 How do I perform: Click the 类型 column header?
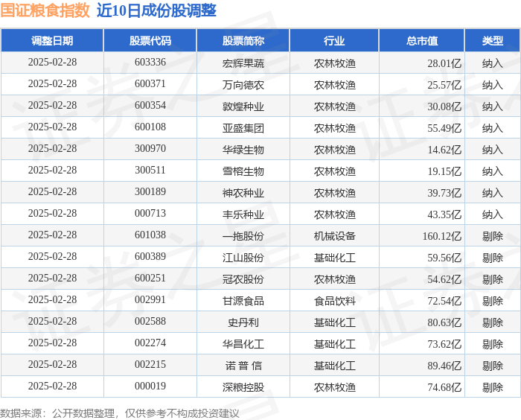click(493, 40)
